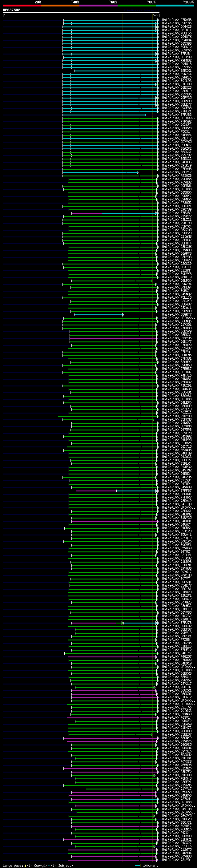Open the UniRef100_Q65398 hit label

click(177, 43)
